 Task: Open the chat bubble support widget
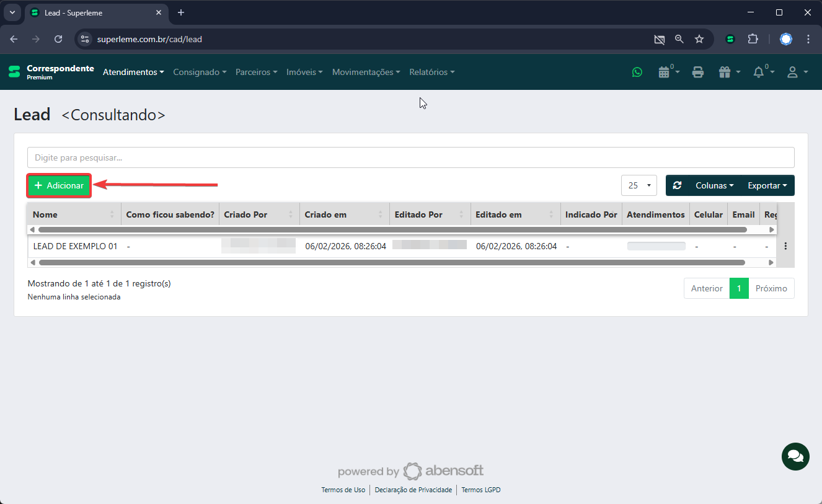pos(795,456)
